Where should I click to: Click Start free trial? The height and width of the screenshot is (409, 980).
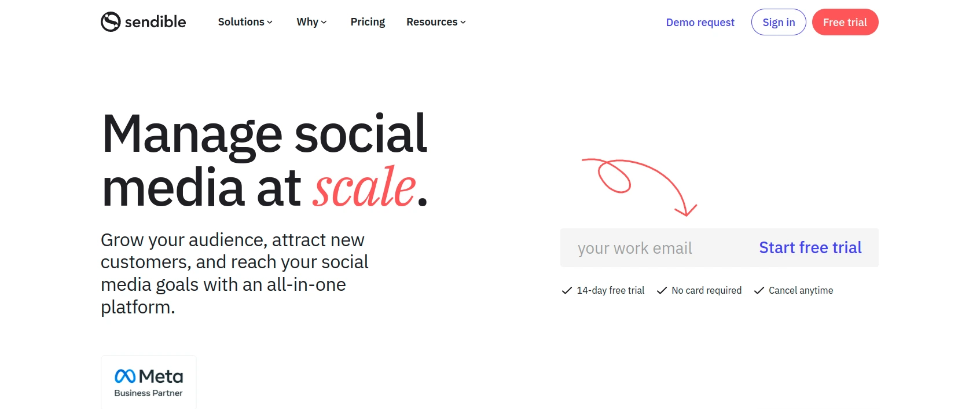tap(810, 247)
